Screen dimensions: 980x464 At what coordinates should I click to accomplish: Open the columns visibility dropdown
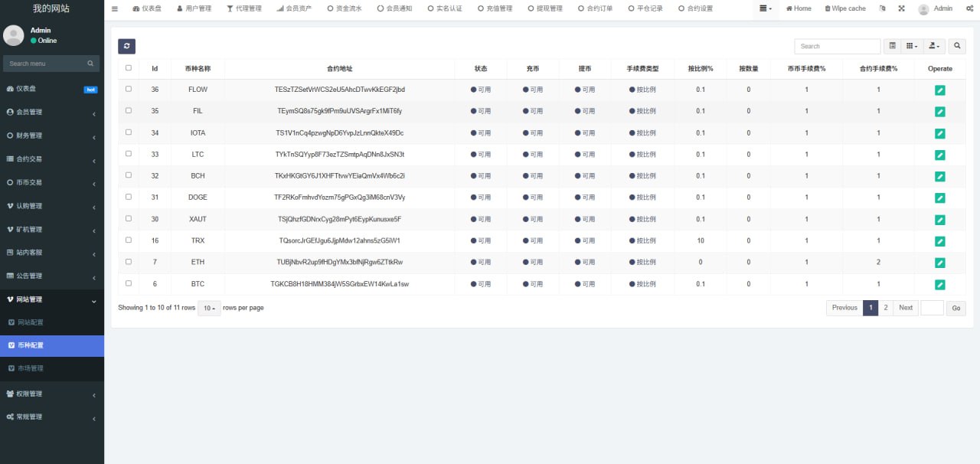[912, 46]
